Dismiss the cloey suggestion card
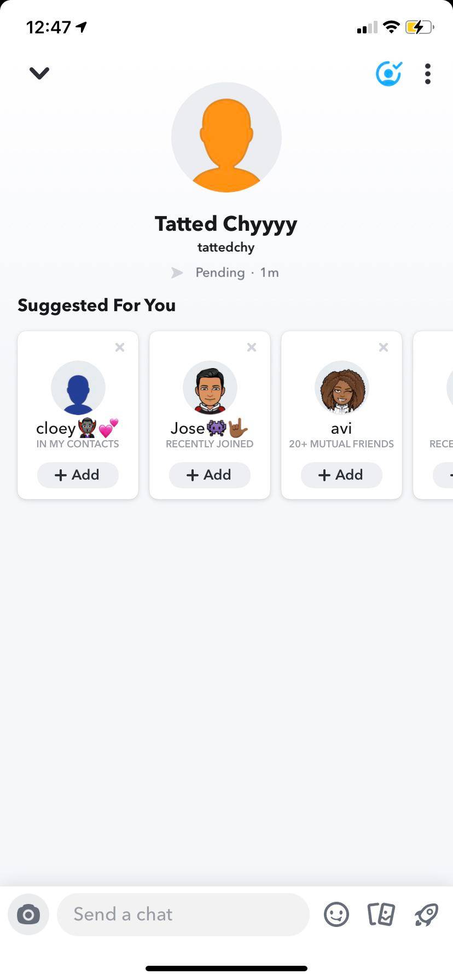This screenshot has height=980, width=453. pos(120,347)
